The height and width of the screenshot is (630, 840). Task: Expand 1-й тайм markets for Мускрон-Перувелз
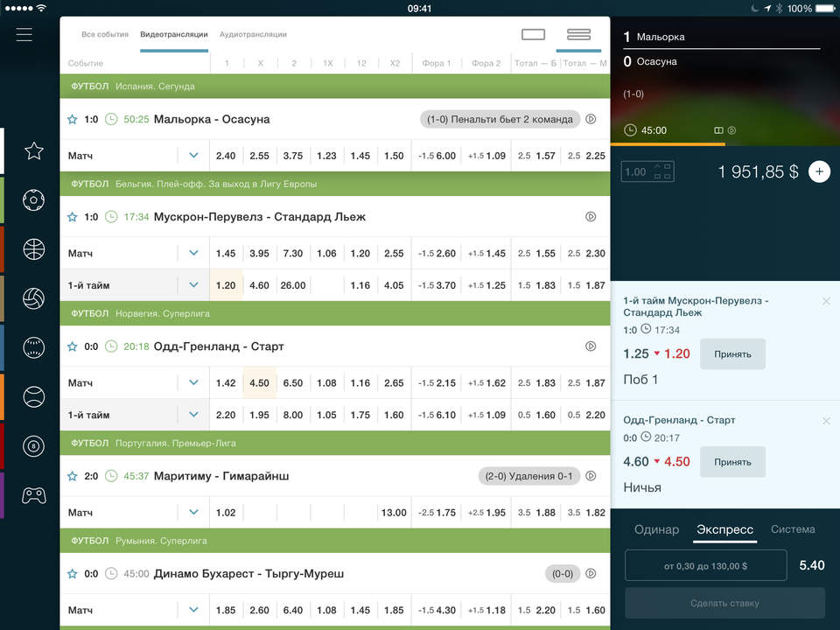[194, 285]
